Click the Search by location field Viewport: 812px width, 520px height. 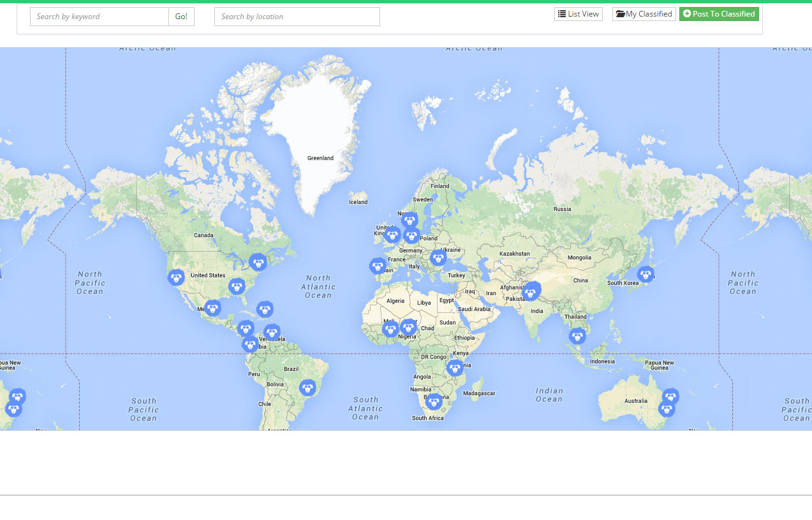tap(297, 17)
